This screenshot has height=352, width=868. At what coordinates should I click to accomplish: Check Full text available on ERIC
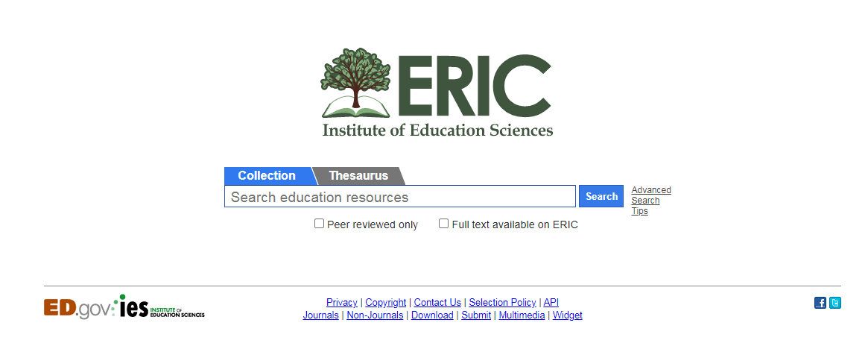[x=444, y=224]
